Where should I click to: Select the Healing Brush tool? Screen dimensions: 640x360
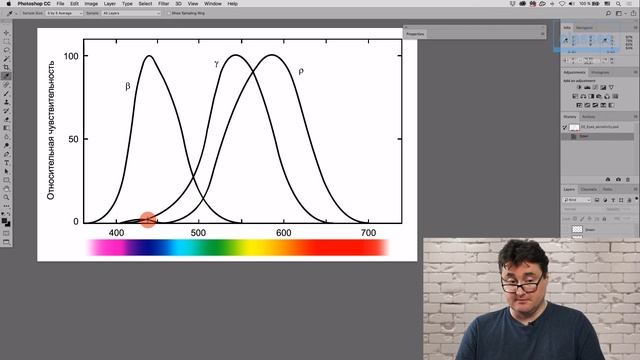point(6,85)
